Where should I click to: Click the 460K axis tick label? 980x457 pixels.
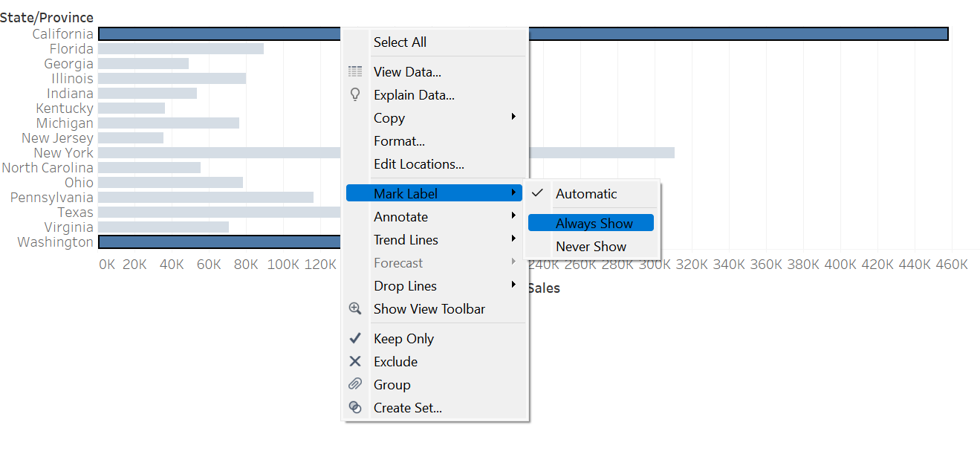pyautogui.click(x=951, y=265)
